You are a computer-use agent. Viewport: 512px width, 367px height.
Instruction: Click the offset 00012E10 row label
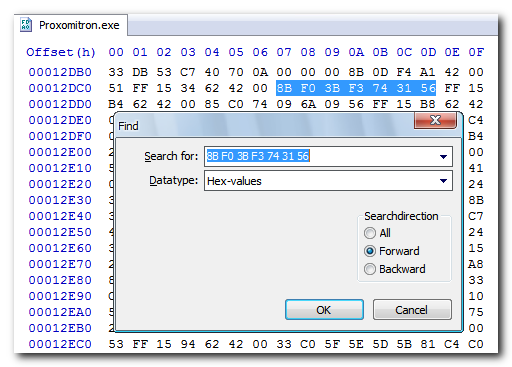pos(60,168)
